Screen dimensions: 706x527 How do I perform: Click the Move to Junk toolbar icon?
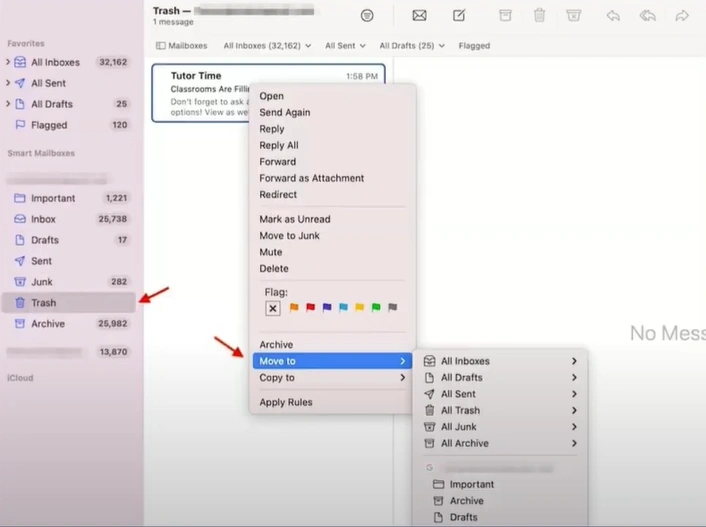point(574,16)
